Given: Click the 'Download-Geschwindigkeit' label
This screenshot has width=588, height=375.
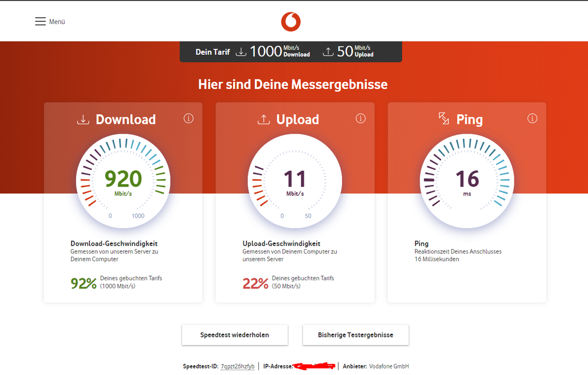Looking at the screenshot, I should [x=114, y=243].
